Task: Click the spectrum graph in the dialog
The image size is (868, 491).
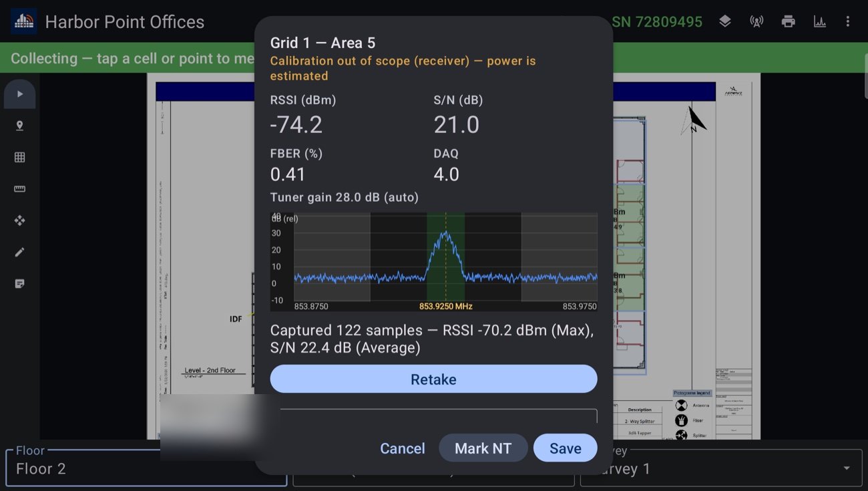Action: 433,262
